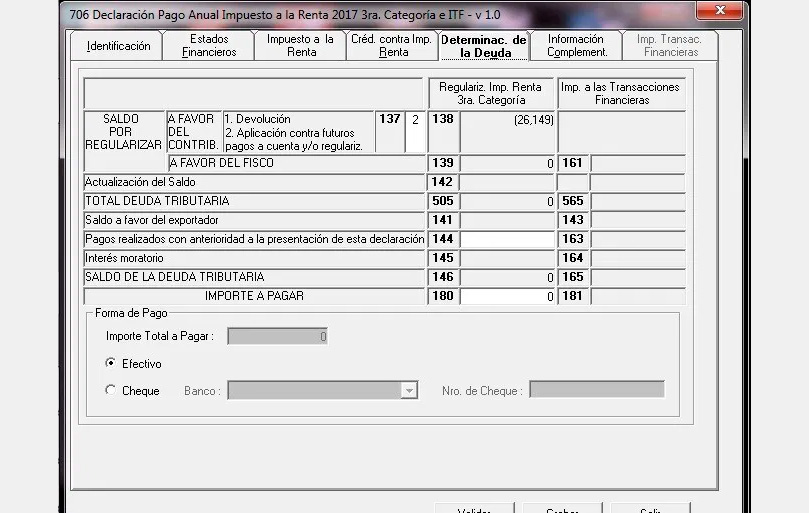
Task: Click the 'Interés moratorio' label
Action: pos(124,258)
